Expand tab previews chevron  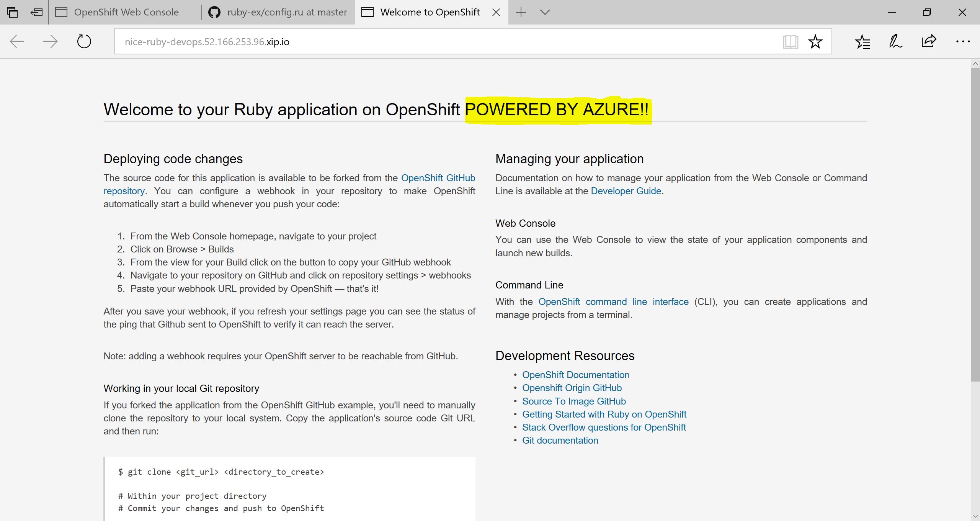tap(545, 12)
